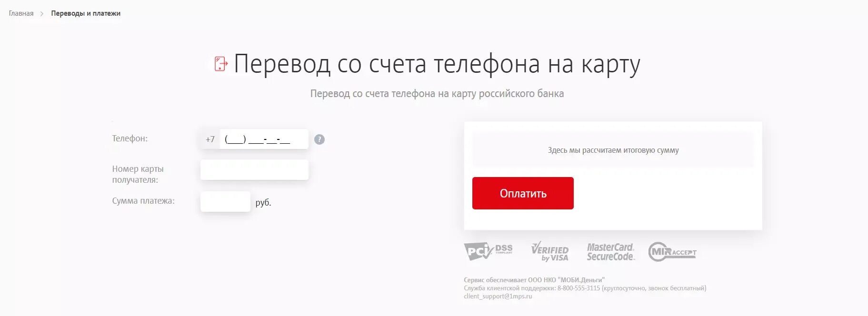Focus the Номер карты получателя field
The width and height of the screenshot is (868, 316).
pos(254,170)
